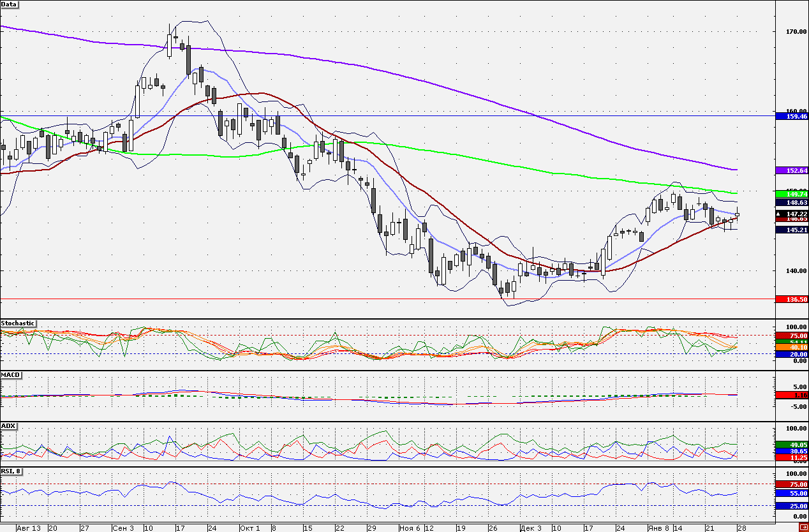This screenshot has height=532, width=809.
Task: Click the "Дек 3" date label
Action: pos(530,528)
